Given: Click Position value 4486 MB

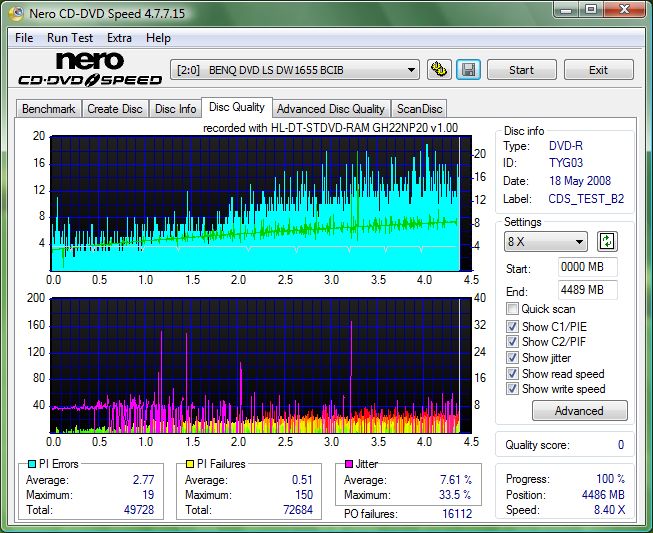Looking at the screenshot, I should point(603,495).
